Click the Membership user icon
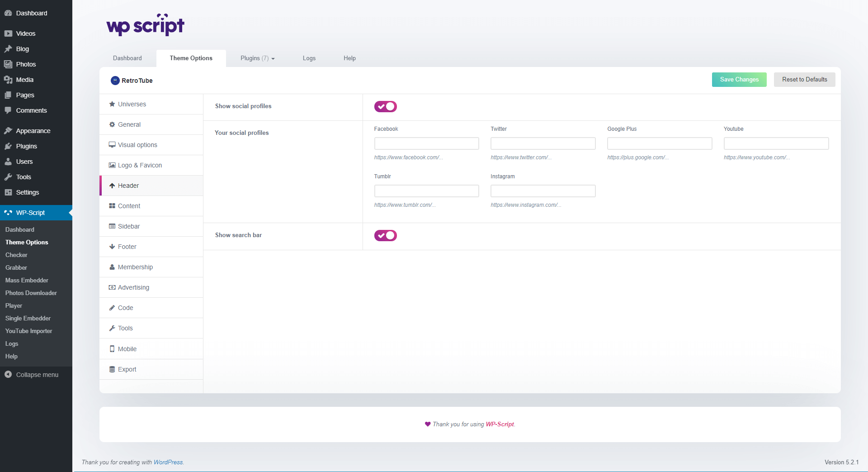868x472 pixels. 112,267
